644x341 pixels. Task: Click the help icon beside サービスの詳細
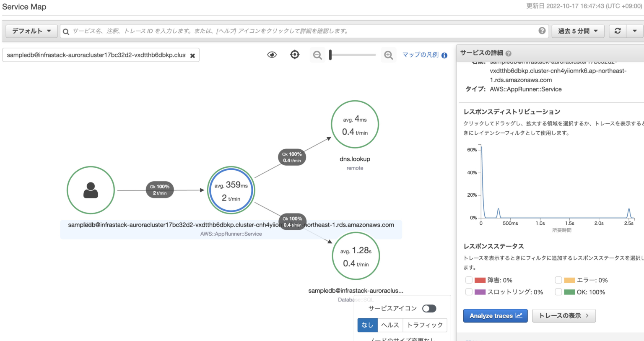click(508, 53)
